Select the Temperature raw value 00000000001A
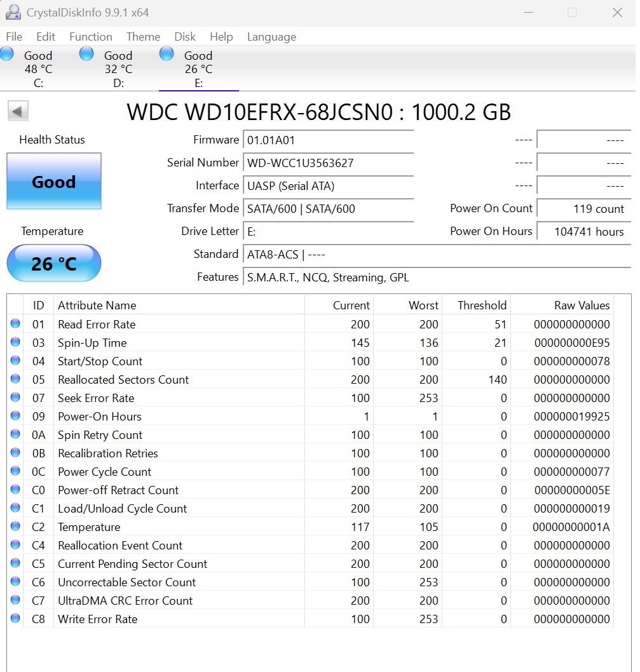 tap(571, 527)
